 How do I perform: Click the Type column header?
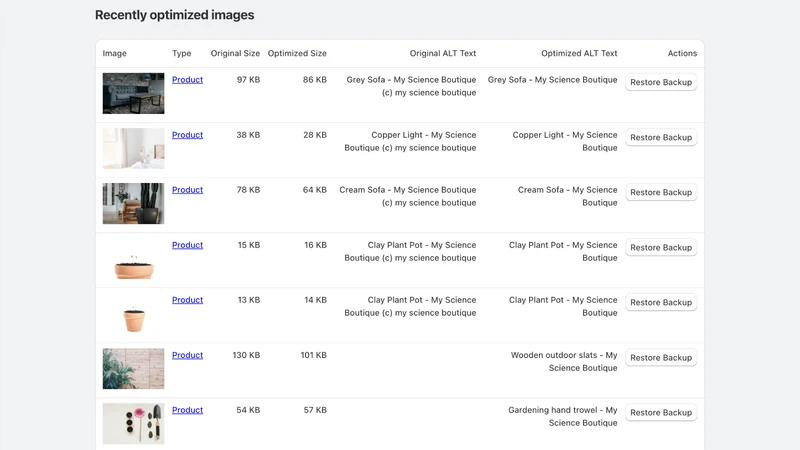[182, 53]
